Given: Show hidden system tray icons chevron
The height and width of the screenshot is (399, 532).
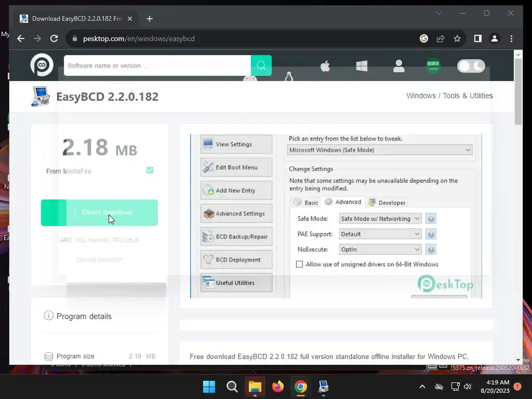Looking at the screenshot, I should [x=422, y=387].
